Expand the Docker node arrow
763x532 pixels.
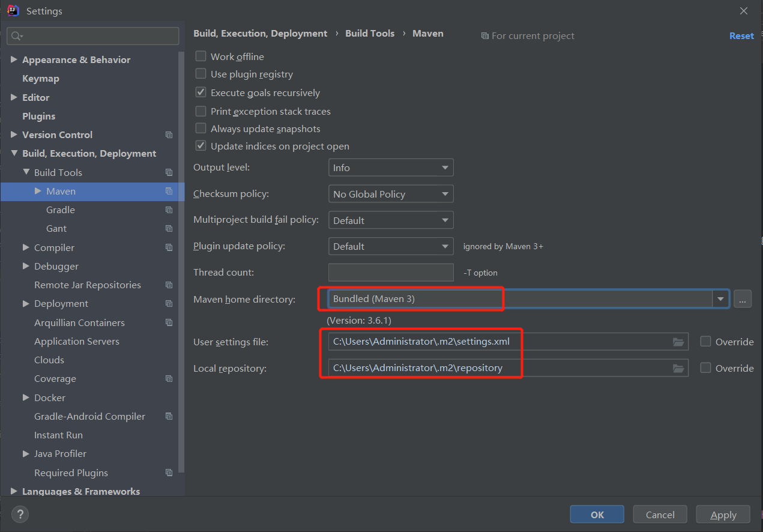coord(26,397)
